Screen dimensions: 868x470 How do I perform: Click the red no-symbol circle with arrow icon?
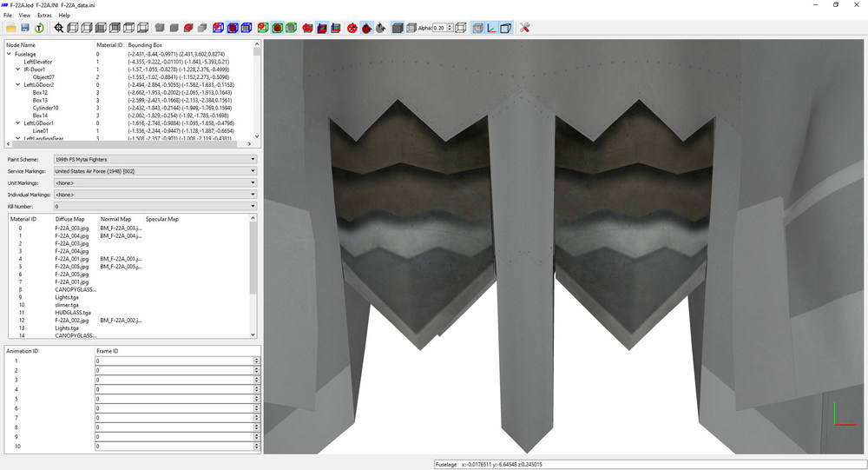pyautogui.click(x=352, y=28)
